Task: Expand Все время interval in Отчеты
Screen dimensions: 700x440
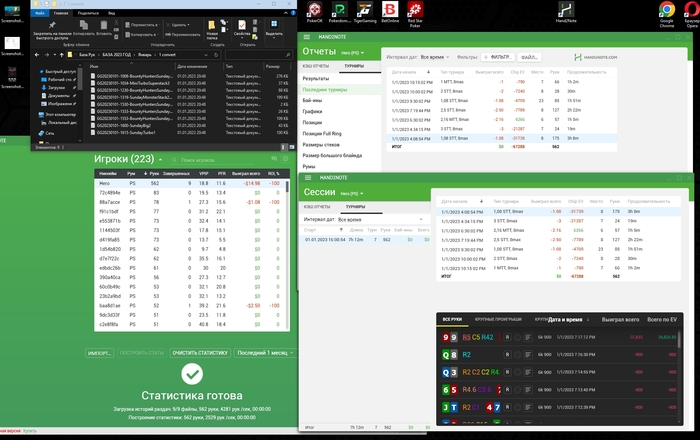Action: [435, 57]
